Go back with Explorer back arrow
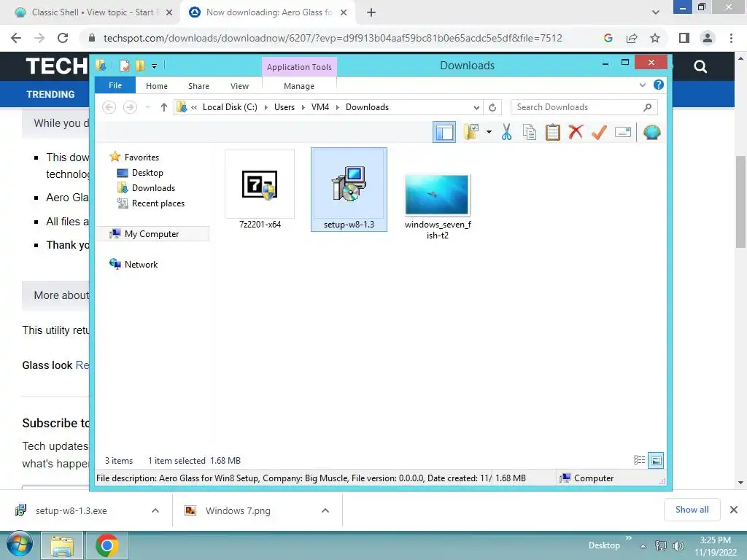This screenshot has height=560, width=747. point(109,107)
